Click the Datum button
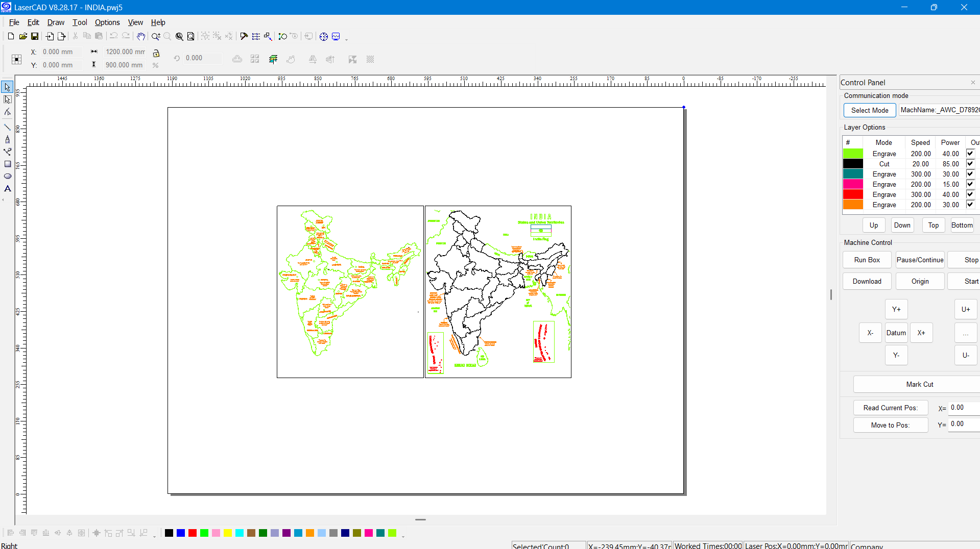This screenshot has width=980, height=549. click(896, 333)
